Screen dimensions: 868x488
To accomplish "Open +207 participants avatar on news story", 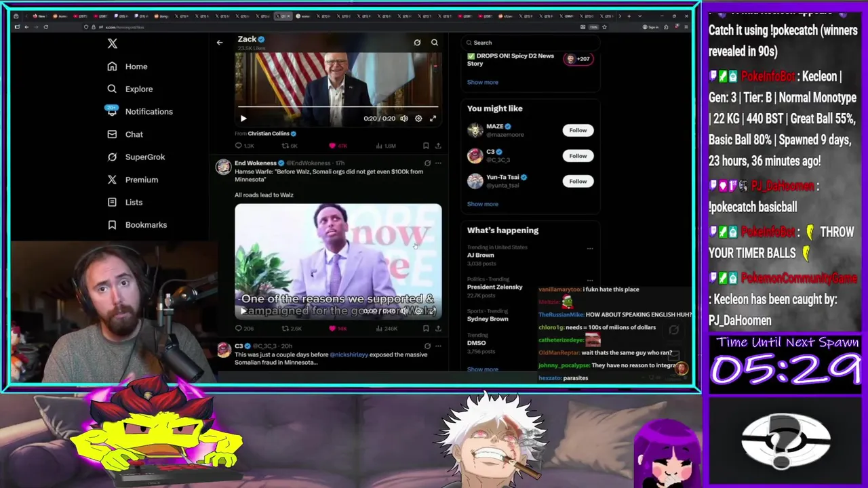I will click(578, 59).
